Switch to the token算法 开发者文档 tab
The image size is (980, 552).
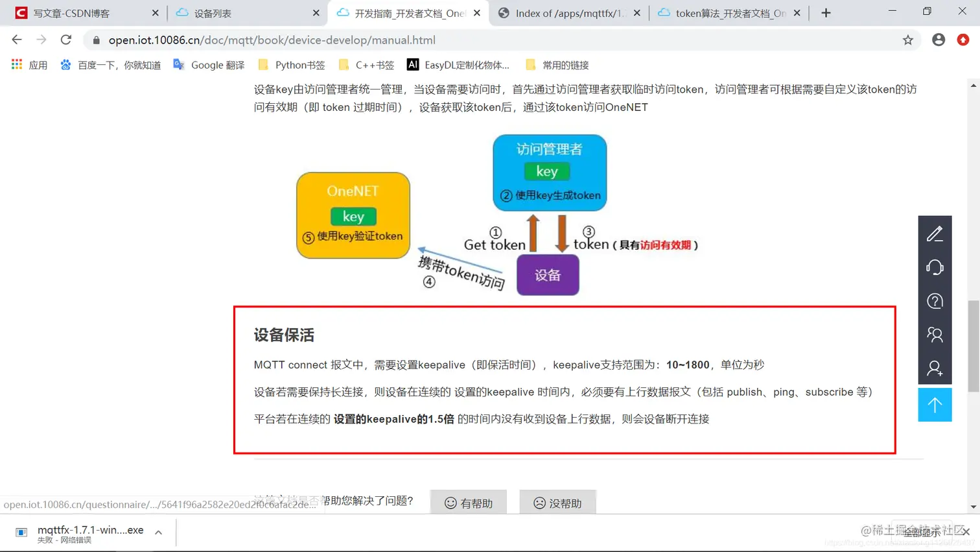click(x=729, y=13)
